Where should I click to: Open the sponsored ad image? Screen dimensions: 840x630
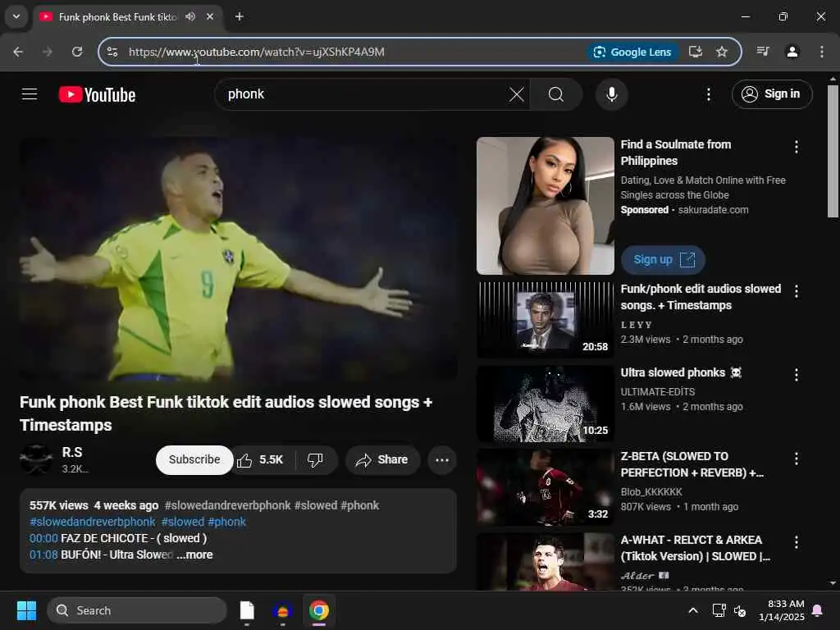(546, 206)
